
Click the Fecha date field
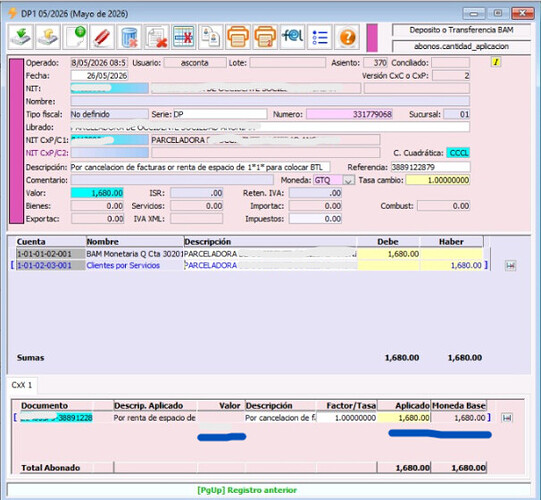99,76
